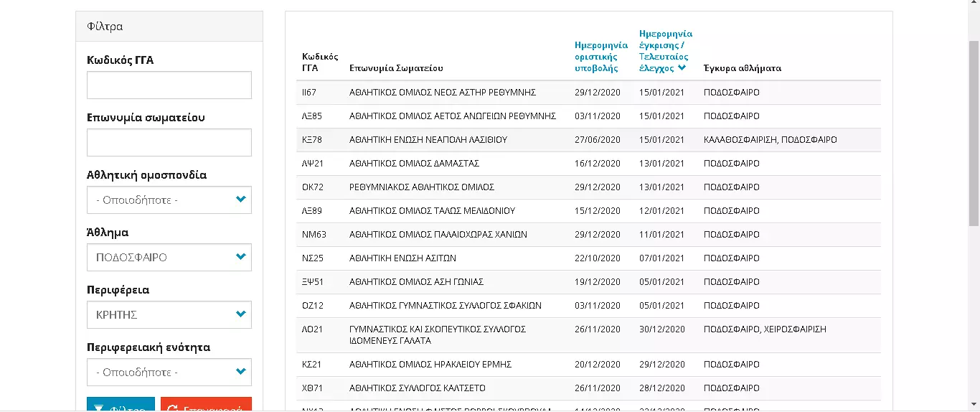Viewport: 980px width, 412px height.
Task: Click the ΗΡΑΚΛΕΙΟΥ ΕΡΜΗΣ club row
Action: (430, 365)
